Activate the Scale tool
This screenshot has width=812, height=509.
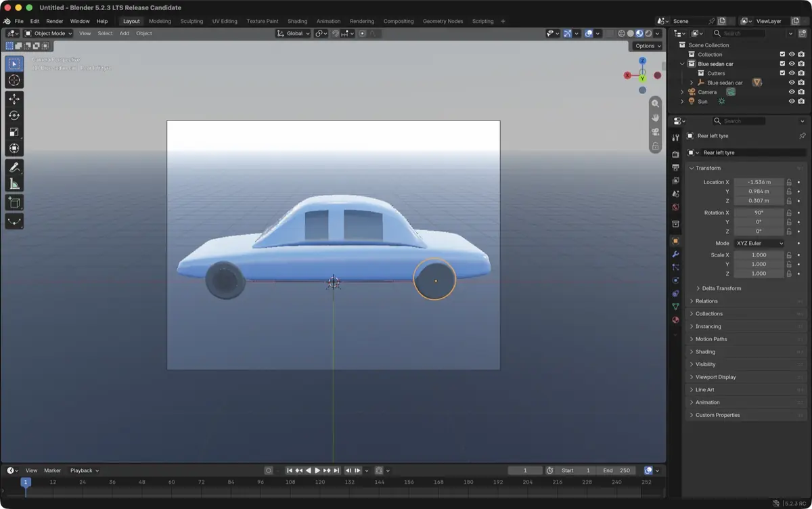point(14,132)
